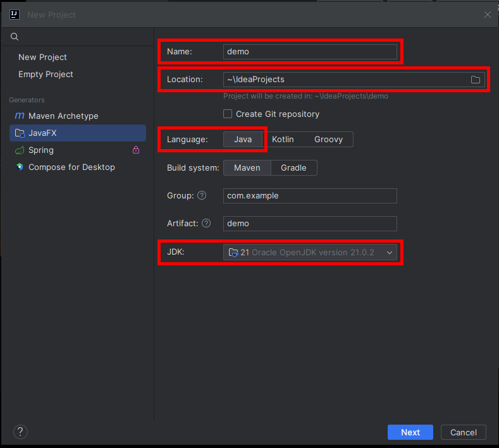Click the Name input field
Screen dimensions: 499x448
(x=310, y=52)
